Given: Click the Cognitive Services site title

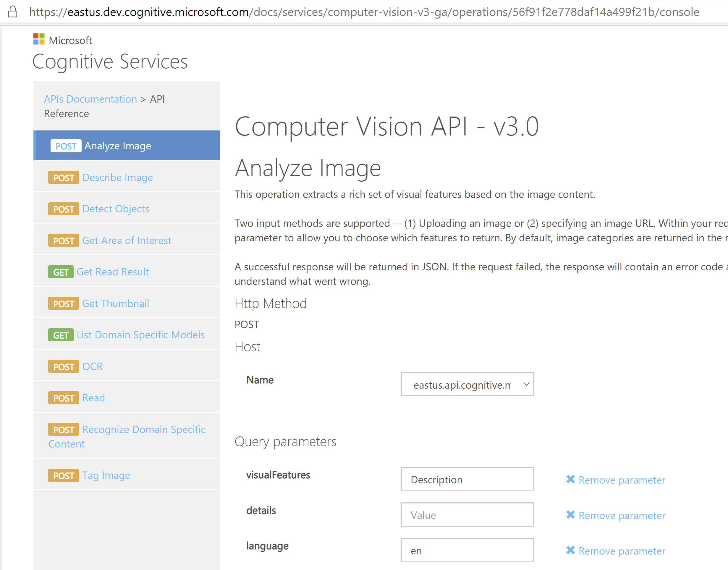Looking at the screenshot, I should (x=110, y=62).
